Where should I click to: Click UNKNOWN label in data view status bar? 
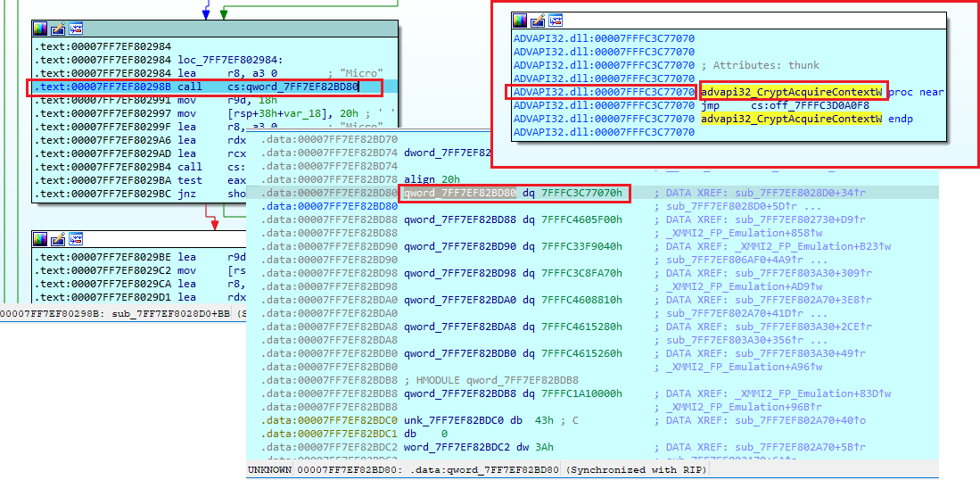tap(269, 469)
